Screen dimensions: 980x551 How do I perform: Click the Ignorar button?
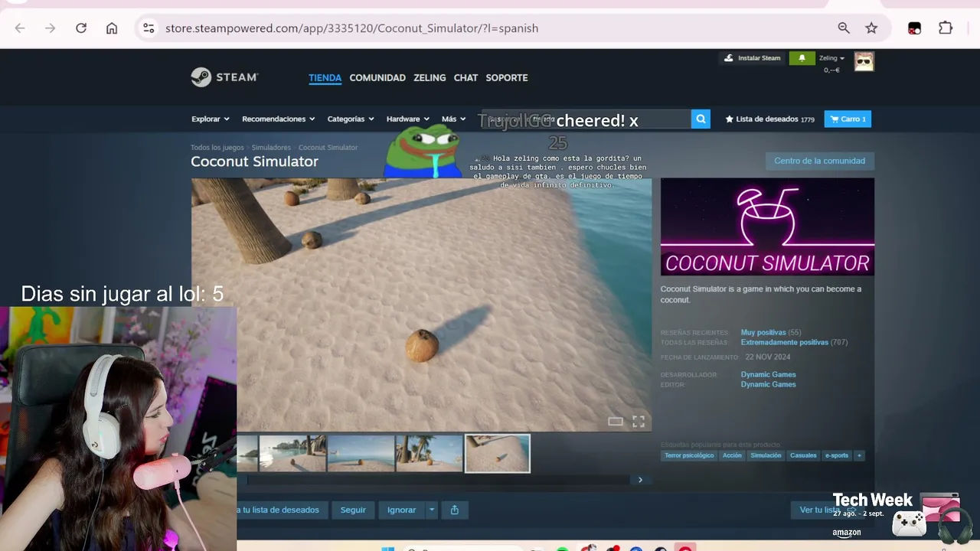401,510
